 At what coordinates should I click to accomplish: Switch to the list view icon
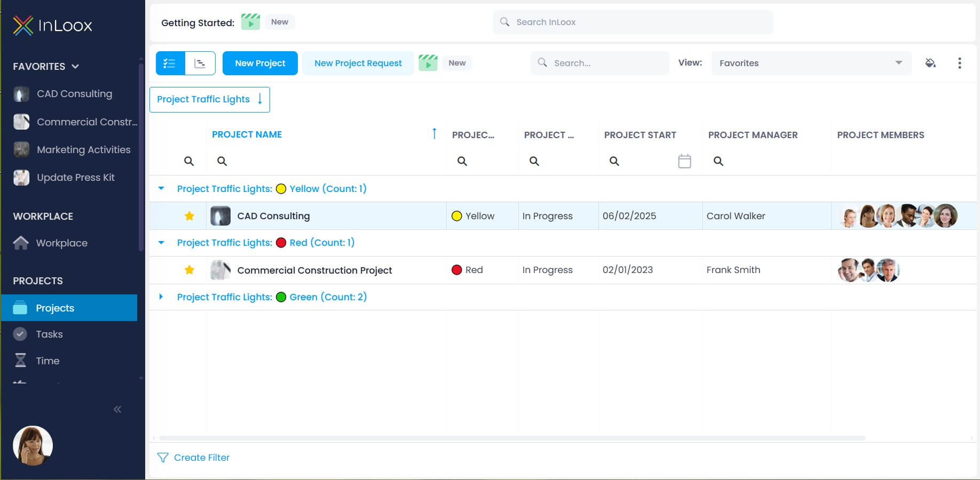pyautogui.click(x=170, y=63)
